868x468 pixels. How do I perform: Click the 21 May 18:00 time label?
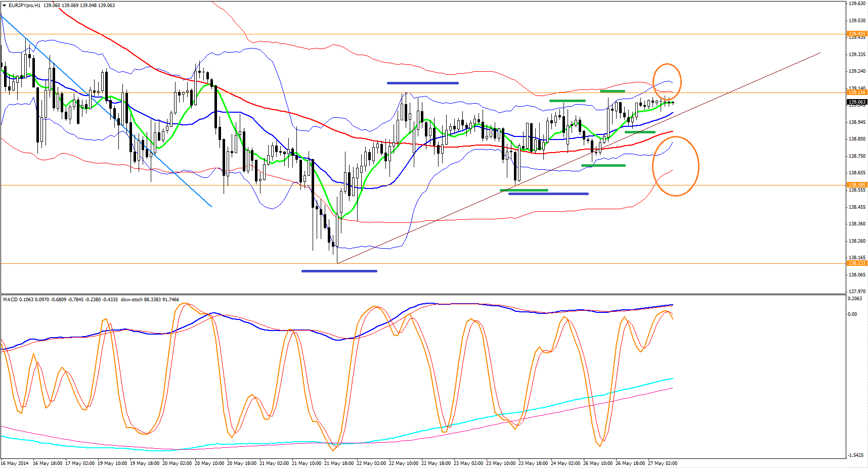coord(339,463)
